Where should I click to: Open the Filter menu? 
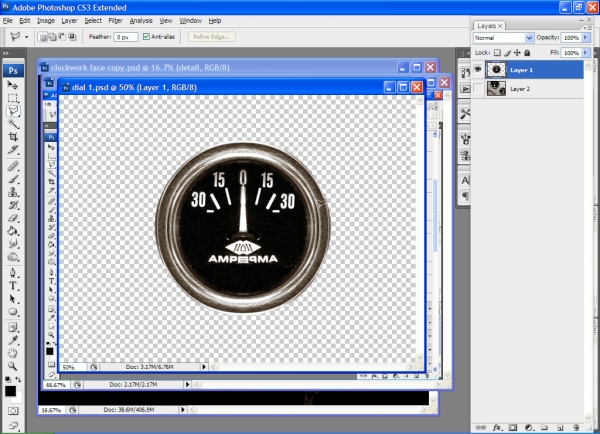pos(115,21)
